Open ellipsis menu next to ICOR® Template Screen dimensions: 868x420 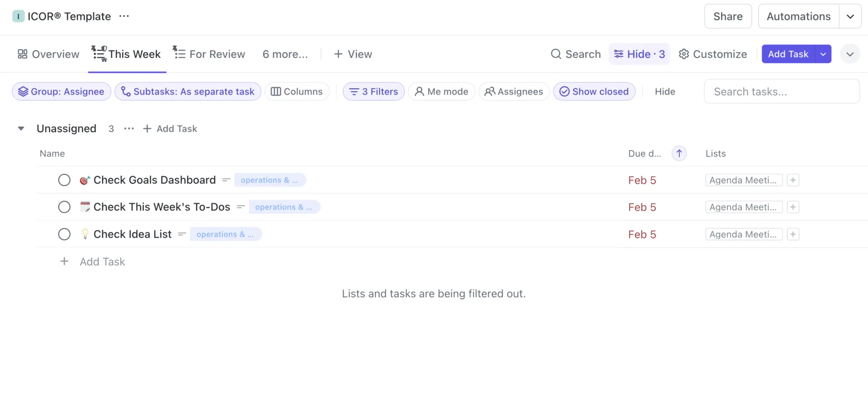pyautogui.click(x=124, y=16)
